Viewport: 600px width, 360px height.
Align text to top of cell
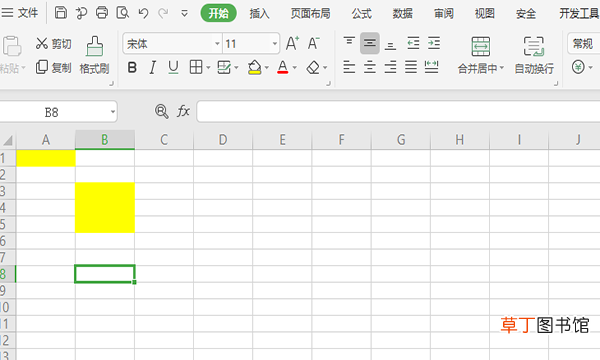click(349, 41)
